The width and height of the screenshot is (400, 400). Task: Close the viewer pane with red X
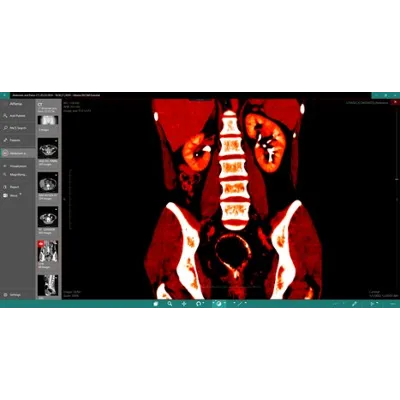click(395, 102)
